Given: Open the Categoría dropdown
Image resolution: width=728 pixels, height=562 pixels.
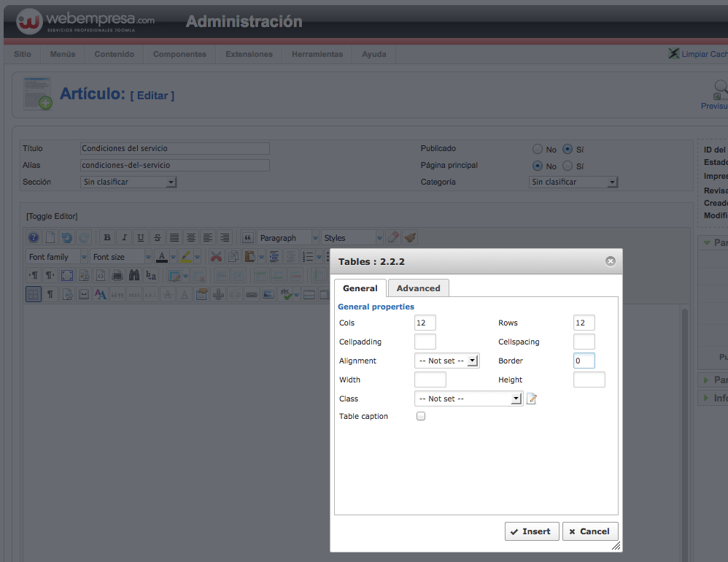Looking at the screenshot, I should point(573,182).
